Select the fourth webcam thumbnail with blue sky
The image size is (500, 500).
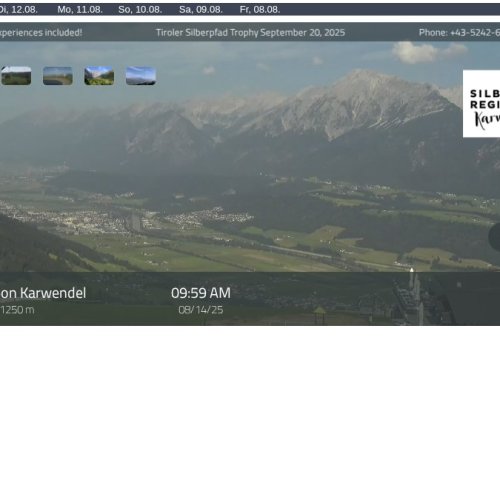tap(141, 76)
